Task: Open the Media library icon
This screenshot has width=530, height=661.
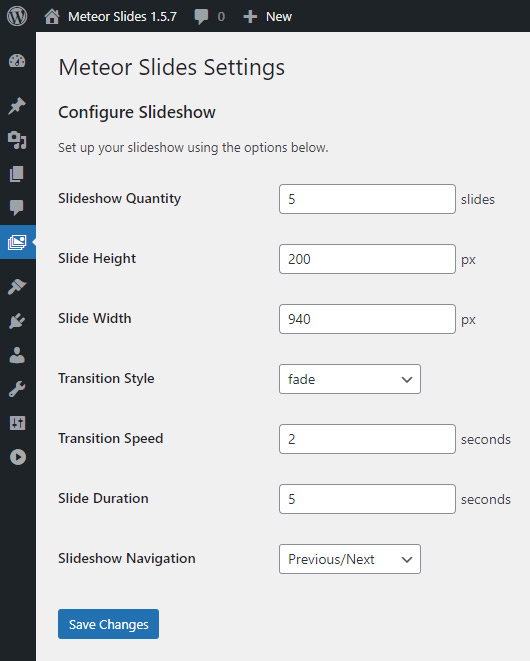Action: 17,140
